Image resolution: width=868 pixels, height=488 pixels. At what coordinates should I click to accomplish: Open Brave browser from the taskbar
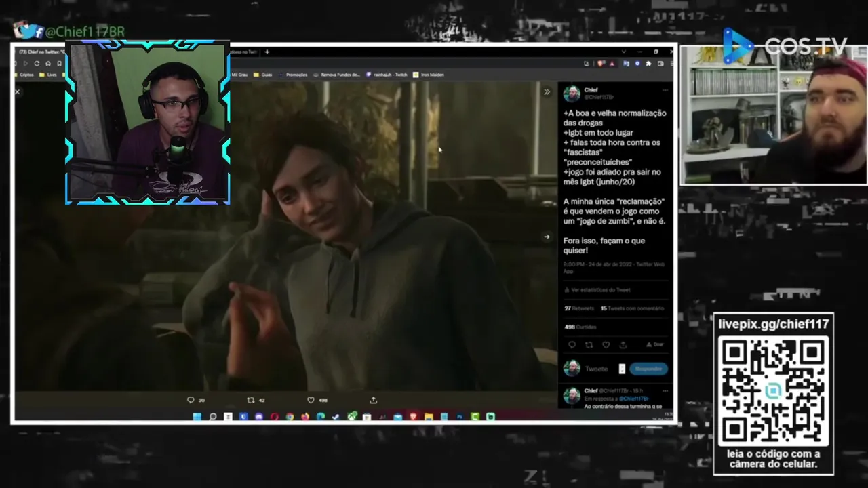click(x=413, y=417)
